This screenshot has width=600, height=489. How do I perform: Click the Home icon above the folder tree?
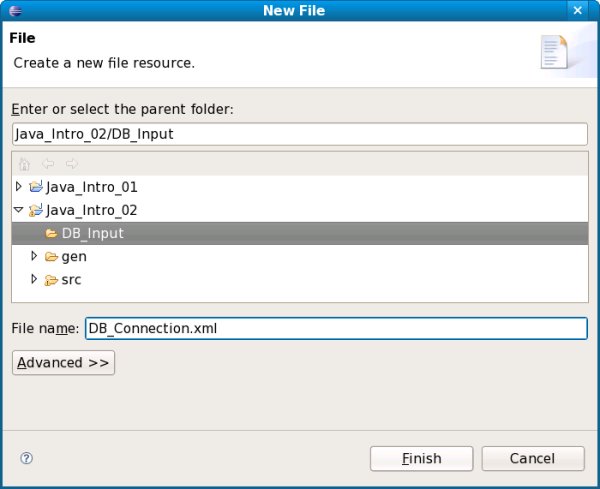[x=25, y=164]
